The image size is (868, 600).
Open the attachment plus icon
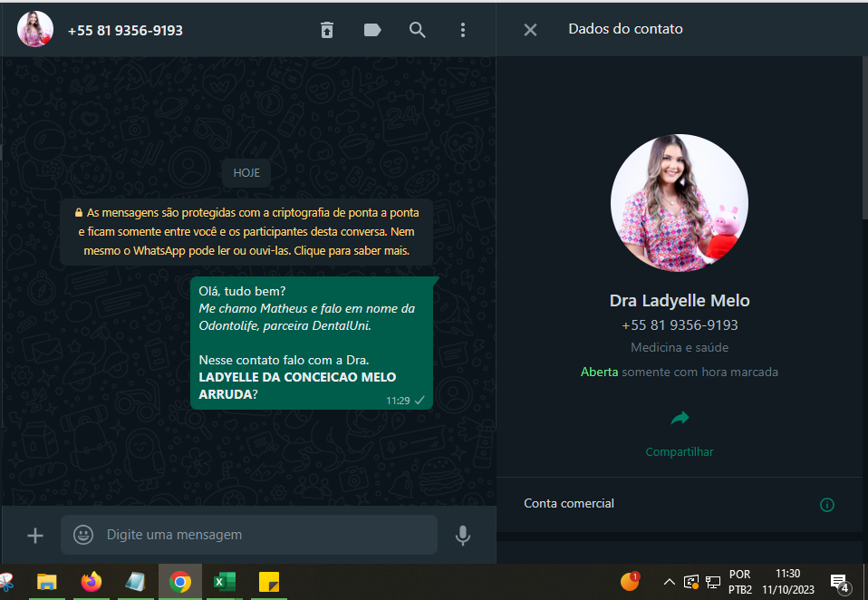click(34, 536)
